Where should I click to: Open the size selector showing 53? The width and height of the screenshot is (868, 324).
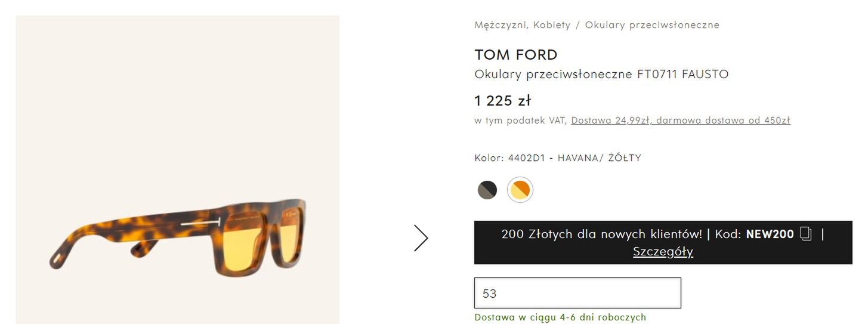click(x=577, y=293)
